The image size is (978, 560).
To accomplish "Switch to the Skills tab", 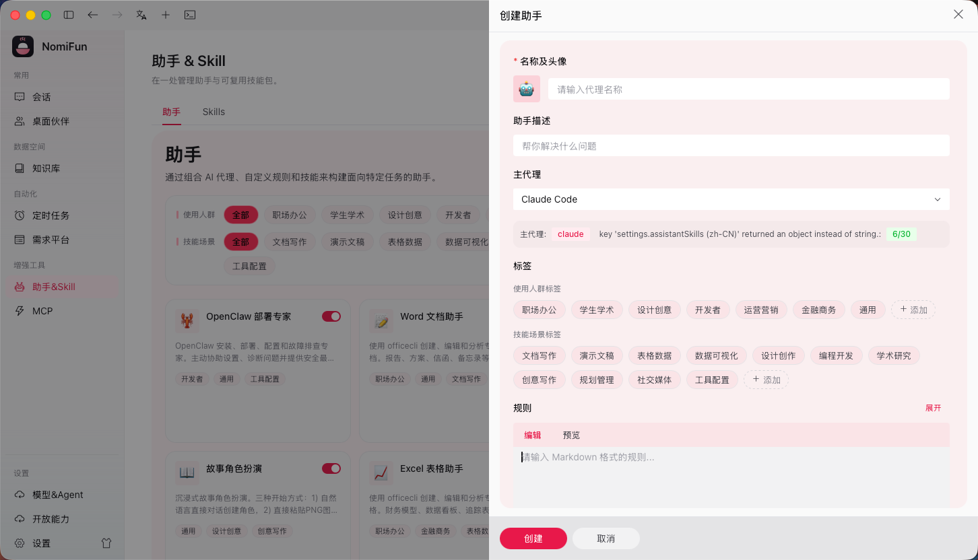I will [x=214, y=112].
